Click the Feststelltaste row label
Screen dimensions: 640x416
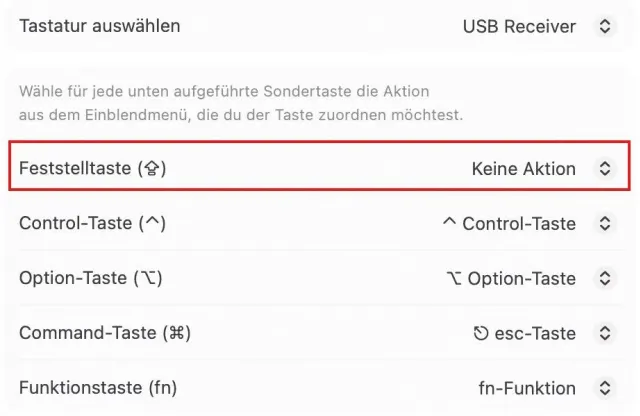pyautogui.click(x=92, y=169)
